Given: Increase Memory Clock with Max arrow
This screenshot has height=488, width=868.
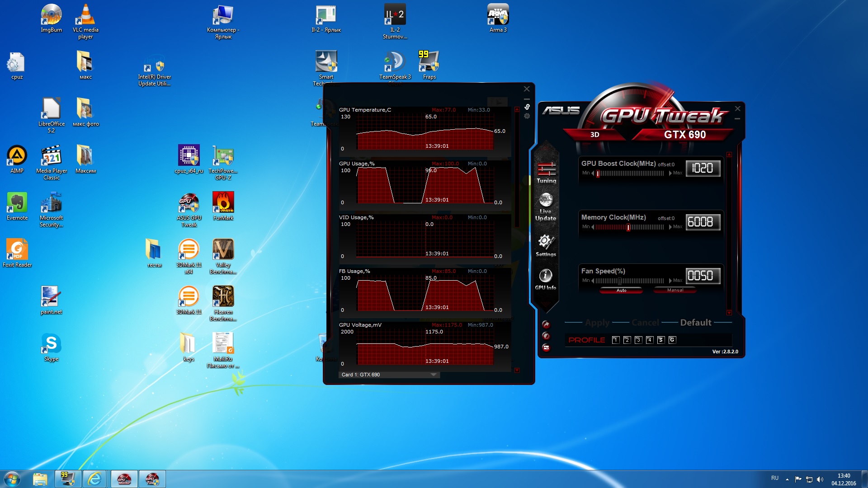Looking at the screenshot, I should click(670, 227).
